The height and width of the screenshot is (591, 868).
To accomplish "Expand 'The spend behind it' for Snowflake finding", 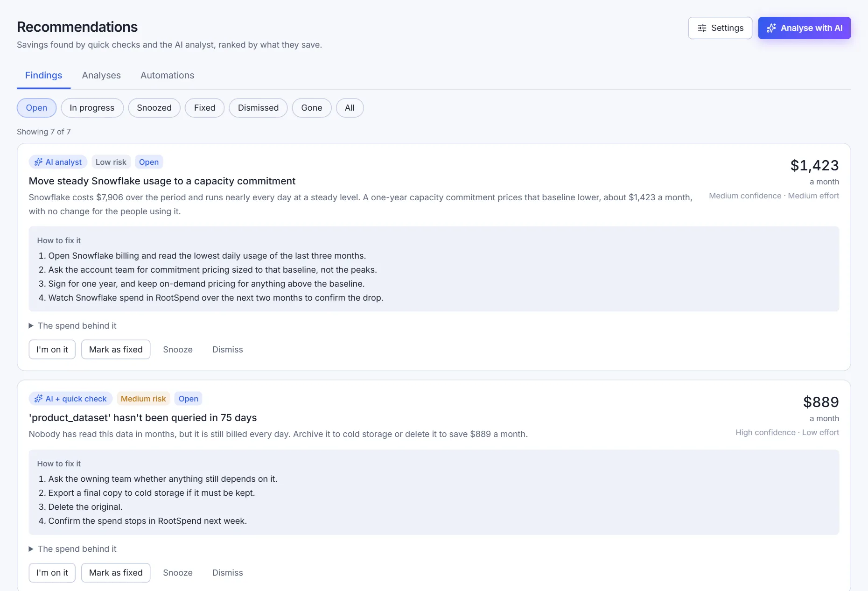I will 72,326.
